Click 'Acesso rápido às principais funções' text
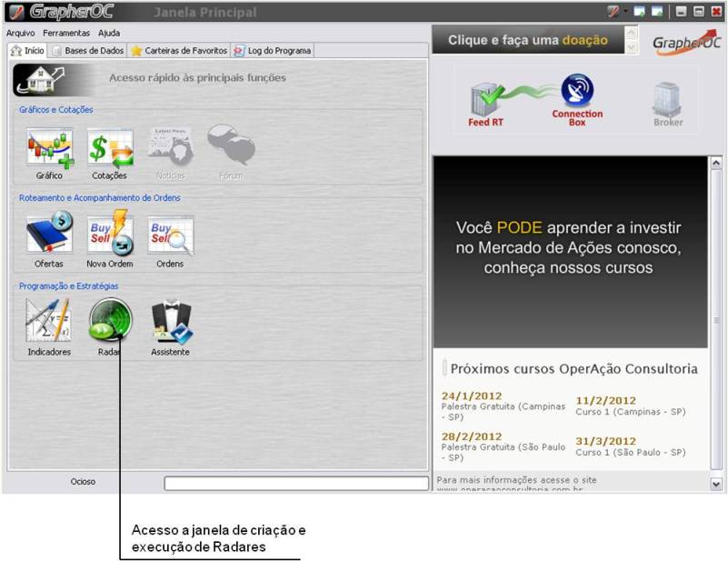 (197, 77)
